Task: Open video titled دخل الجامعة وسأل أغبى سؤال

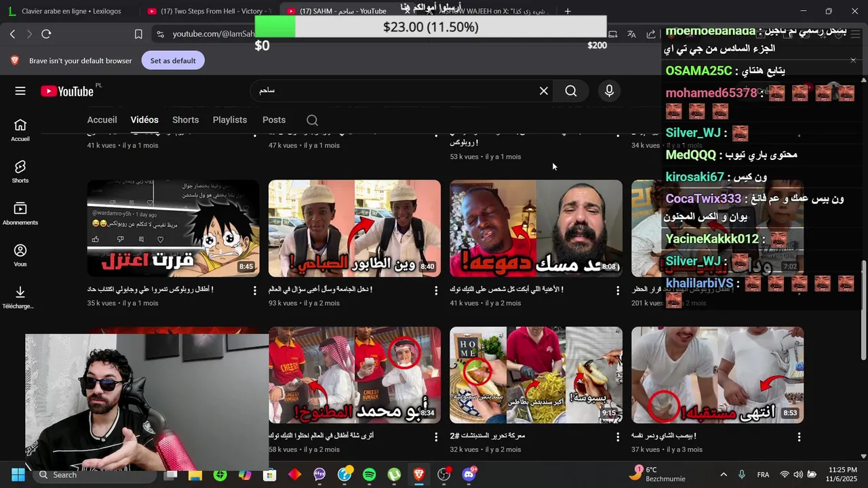Action: tap(320, 289)
